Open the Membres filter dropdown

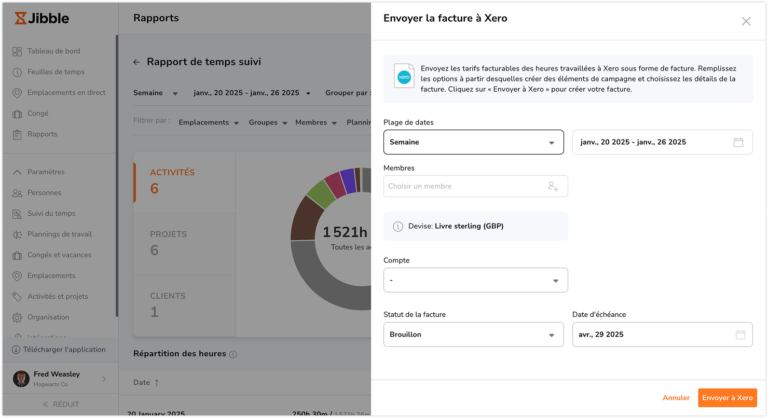coord(315,123)
